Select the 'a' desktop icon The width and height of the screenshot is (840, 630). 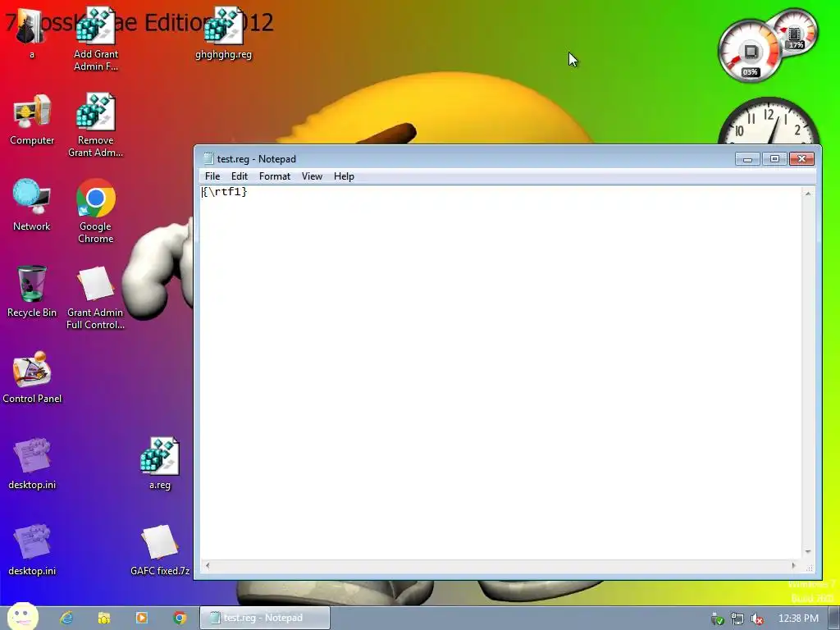32,33
